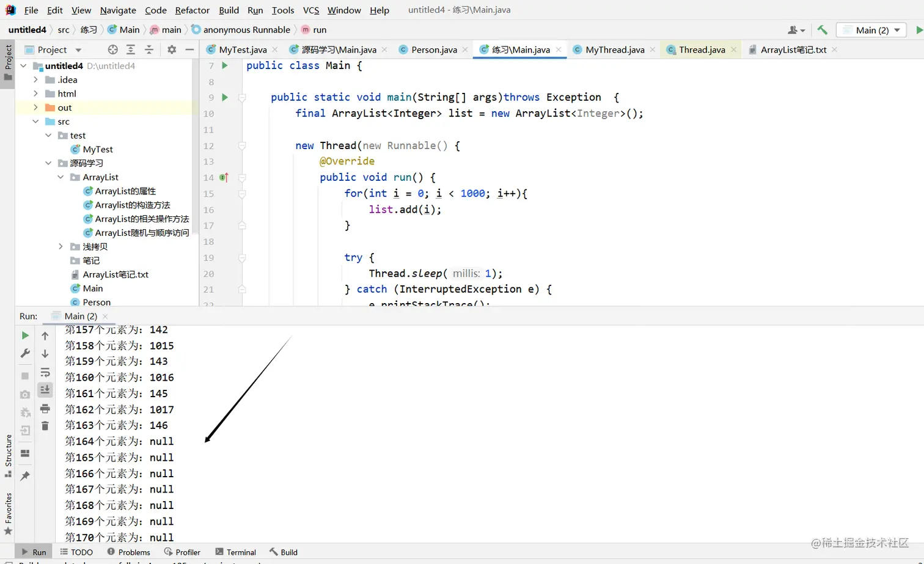Click the up arrow in Run console
This screenshot has width=924, height=564.
(45, 335)
